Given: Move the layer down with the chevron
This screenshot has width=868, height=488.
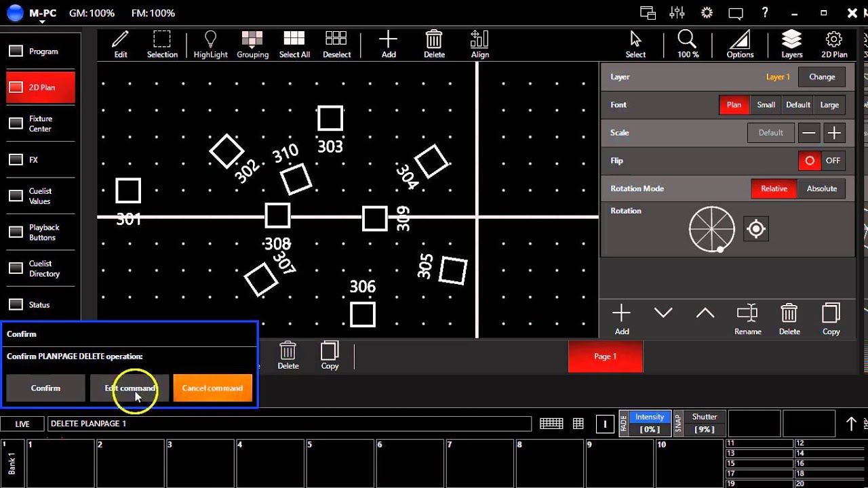Looking at the screenshot, I should [x=663, y=312].
